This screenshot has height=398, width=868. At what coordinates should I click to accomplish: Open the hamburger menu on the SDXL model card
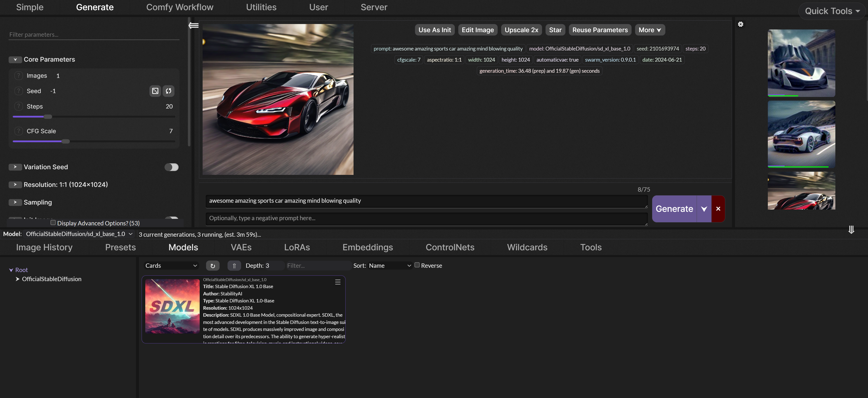pyautogui.click(x=338, y=282)
